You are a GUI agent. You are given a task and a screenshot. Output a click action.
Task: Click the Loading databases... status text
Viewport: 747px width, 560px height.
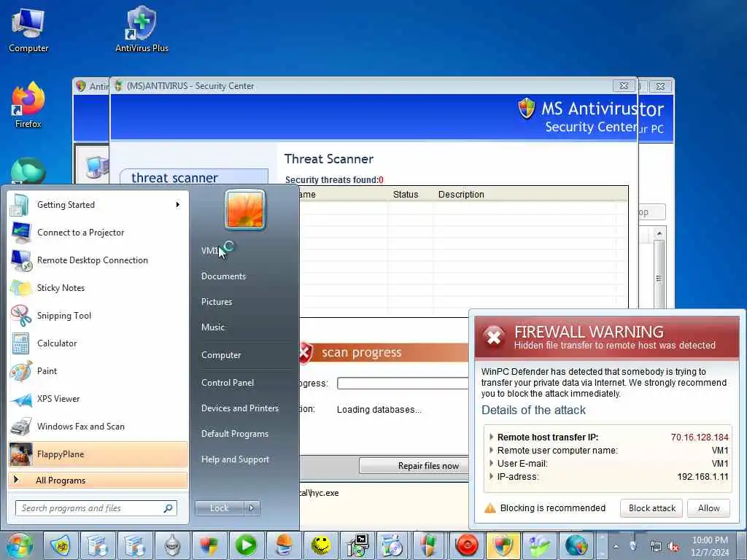pyautogui.click(x=379, y=410)
